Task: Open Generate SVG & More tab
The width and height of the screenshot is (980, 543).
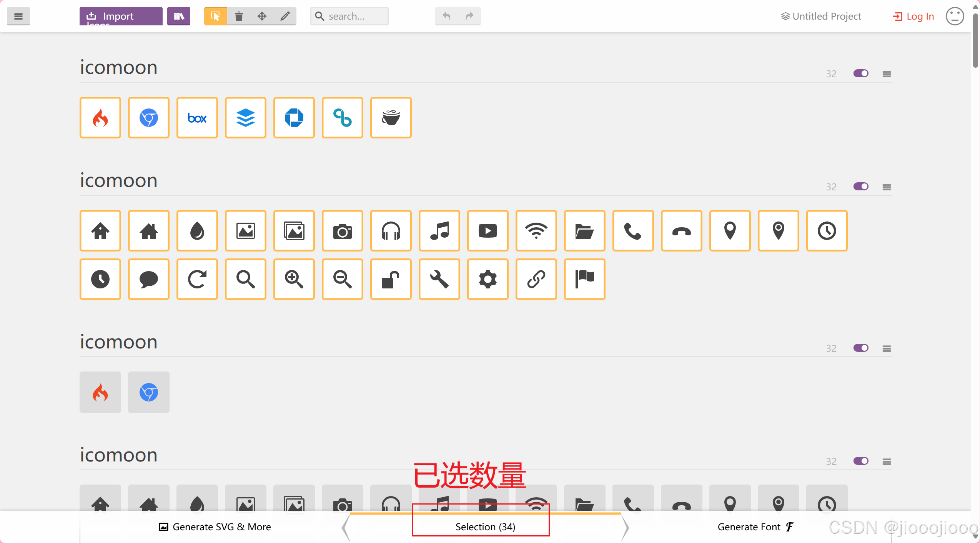Action: [215, 527]
